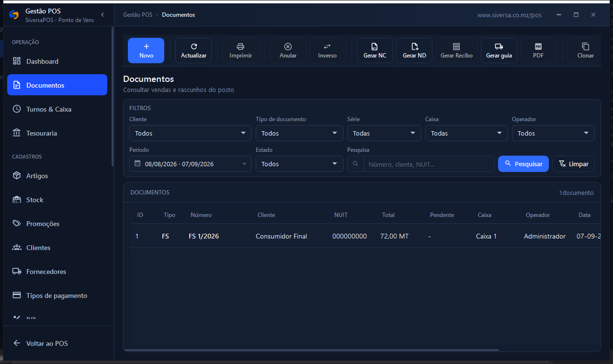Image resolution: width=613 pixels, height=364 pixels.
Task: Click the Gestão POS breadcrumb link
Action: [x=137, y=15]
